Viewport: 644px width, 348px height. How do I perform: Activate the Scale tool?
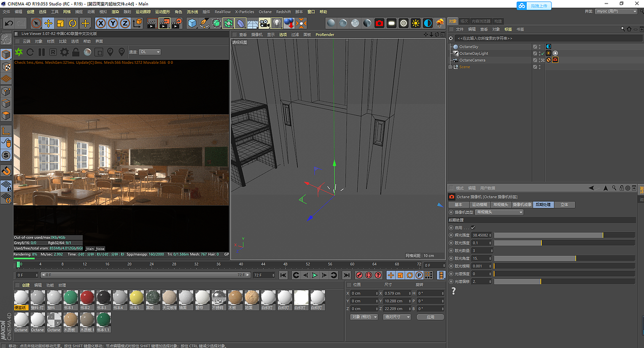(x=60, y=23)
